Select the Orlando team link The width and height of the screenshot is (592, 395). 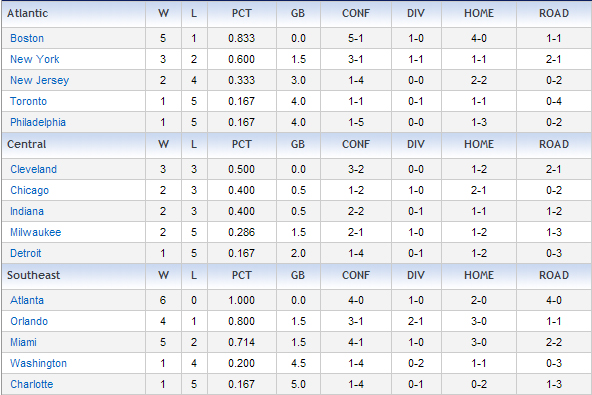(29, 321)
